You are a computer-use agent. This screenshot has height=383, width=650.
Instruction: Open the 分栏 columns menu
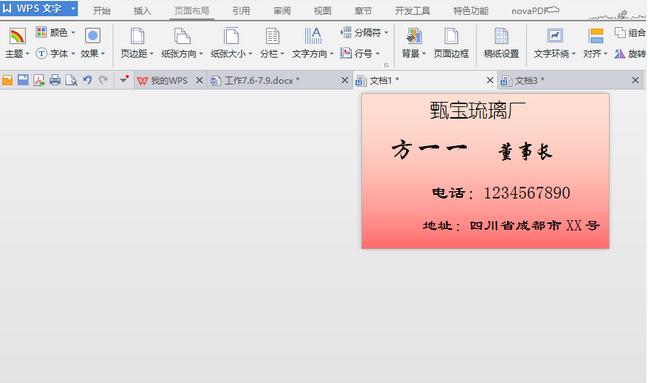(x=272, y=43)
